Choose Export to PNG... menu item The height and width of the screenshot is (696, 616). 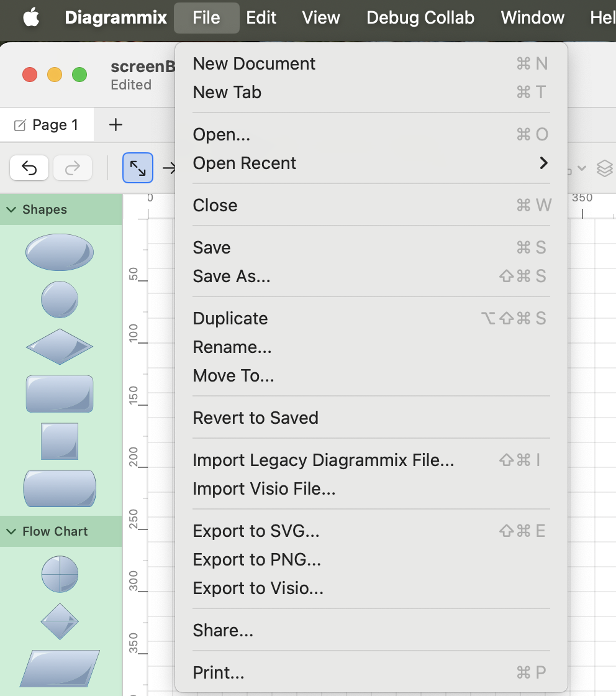click(257, 560)
